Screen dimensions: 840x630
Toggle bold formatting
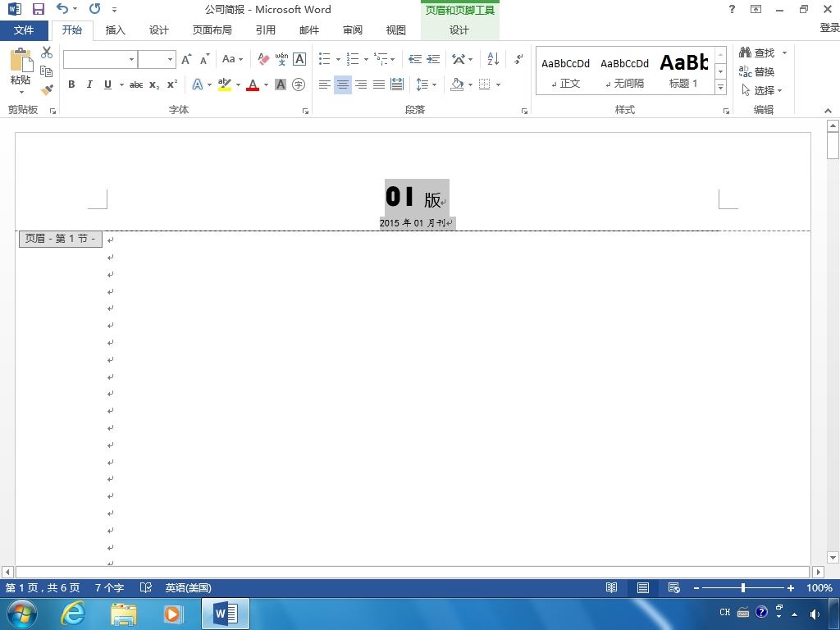[x=71, y=84]
